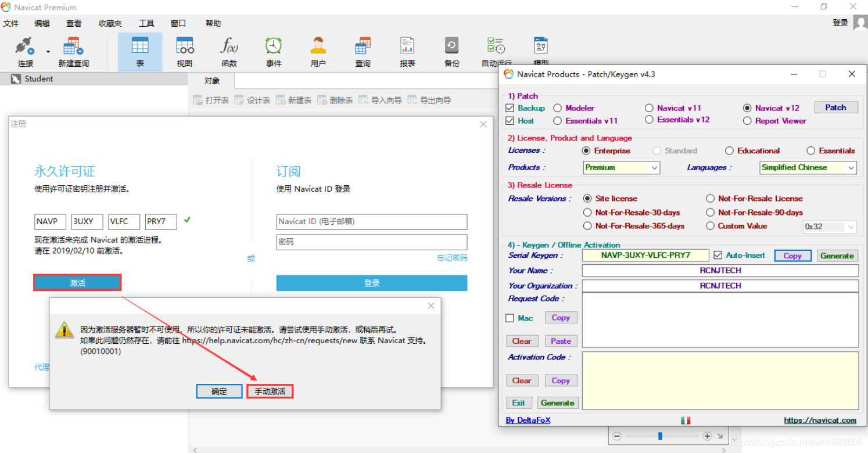
Task: Select the Custom Value radio button
Action: [x=710, y=226]
